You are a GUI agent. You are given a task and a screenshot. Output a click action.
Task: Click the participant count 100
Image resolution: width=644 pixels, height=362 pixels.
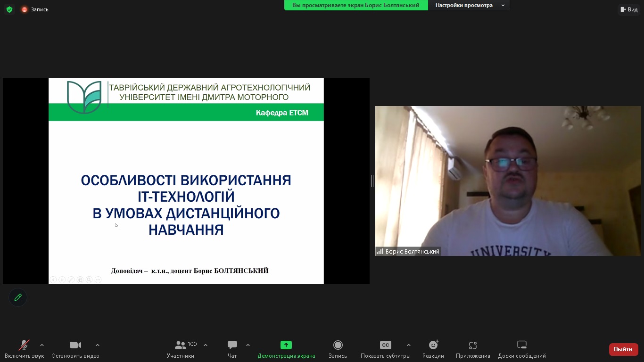[x=192, y=344]
